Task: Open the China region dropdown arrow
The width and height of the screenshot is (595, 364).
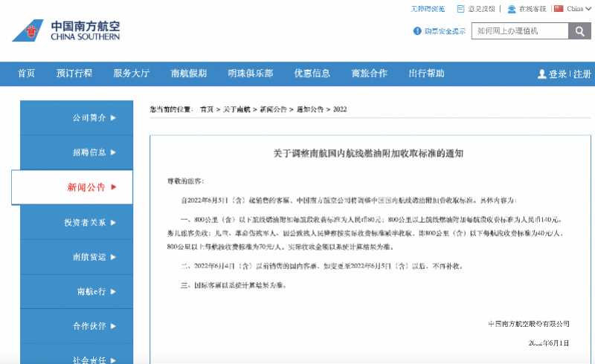Action: coord(588,9)
